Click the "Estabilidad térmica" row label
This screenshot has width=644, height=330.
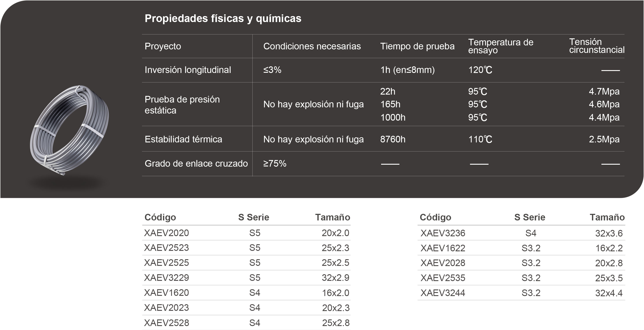tap(183, 139)
